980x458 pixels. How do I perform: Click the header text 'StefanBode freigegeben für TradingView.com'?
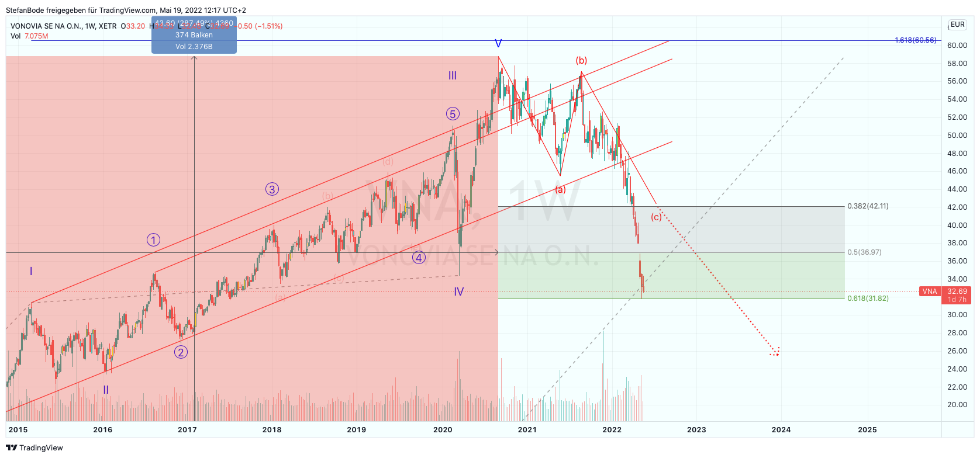[81, 11]
